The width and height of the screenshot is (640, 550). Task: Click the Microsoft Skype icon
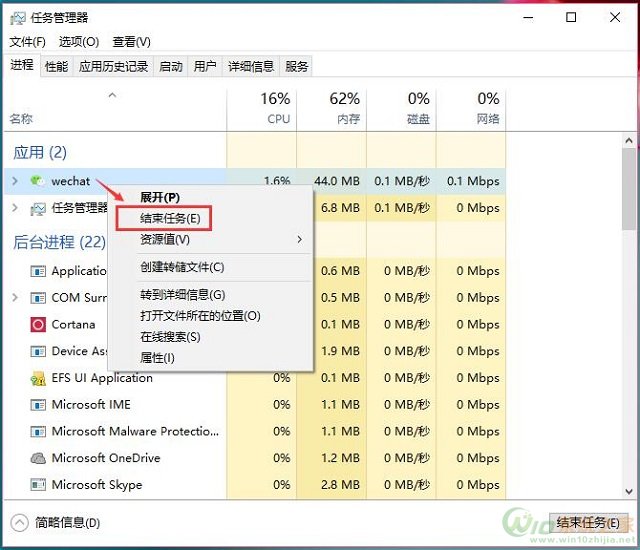(x=38, y=485)
